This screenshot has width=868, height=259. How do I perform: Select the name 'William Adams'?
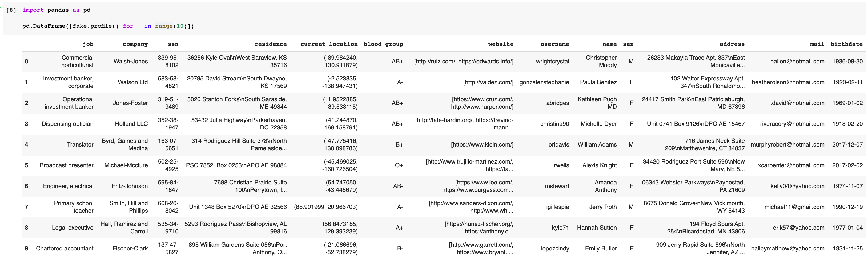597,144
